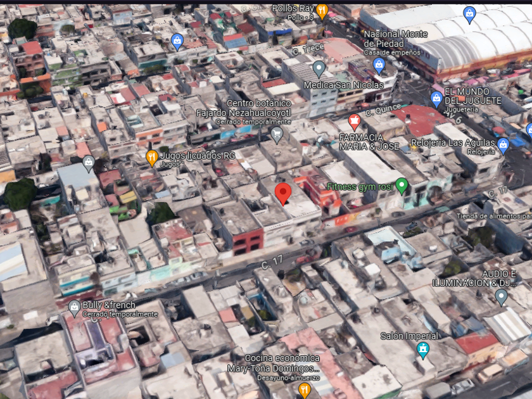
Task: Select the Medica San Nicolas pin
Action: [x=319, y=69]
